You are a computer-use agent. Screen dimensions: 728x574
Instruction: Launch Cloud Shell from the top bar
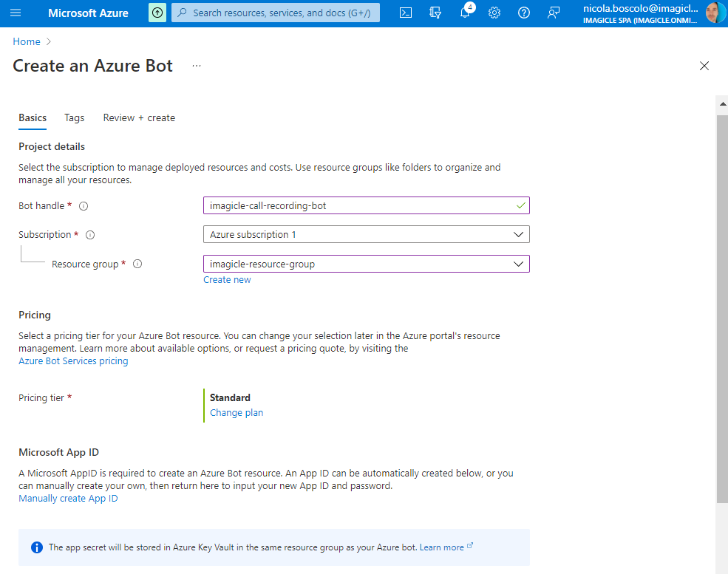click(406, 13)
